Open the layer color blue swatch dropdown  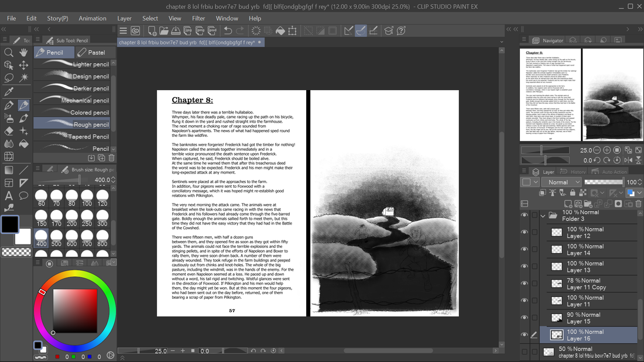[633, 192]
